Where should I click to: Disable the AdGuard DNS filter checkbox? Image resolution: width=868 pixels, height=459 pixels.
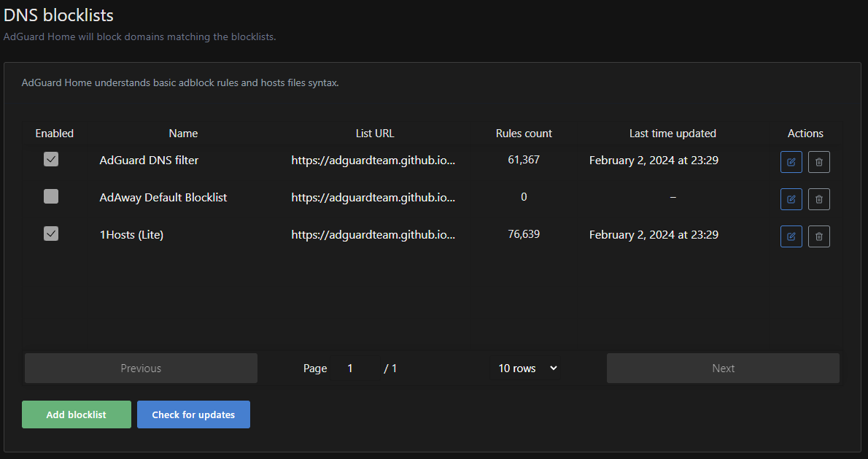coord(51,160)
